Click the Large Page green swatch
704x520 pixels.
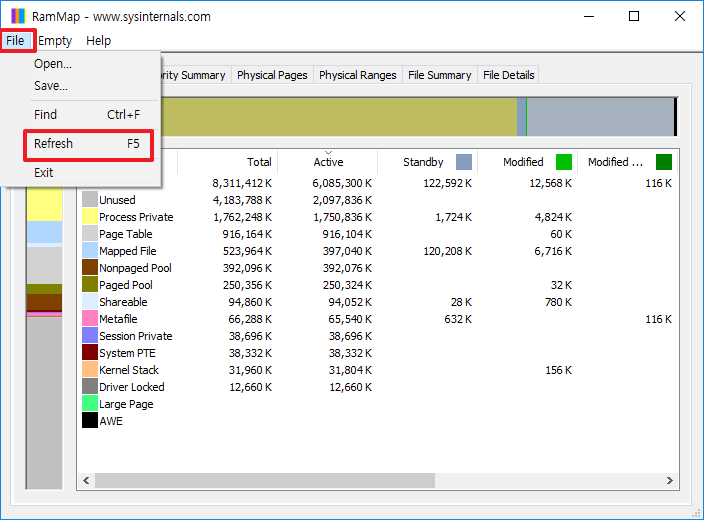pos(90,404)
